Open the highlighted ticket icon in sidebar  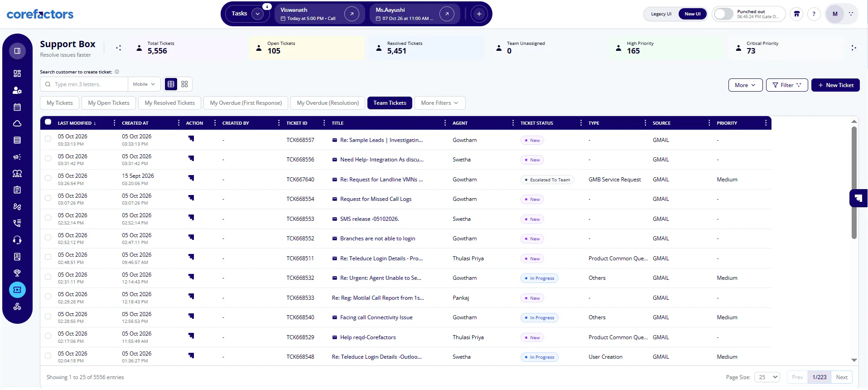click(17, 290)
